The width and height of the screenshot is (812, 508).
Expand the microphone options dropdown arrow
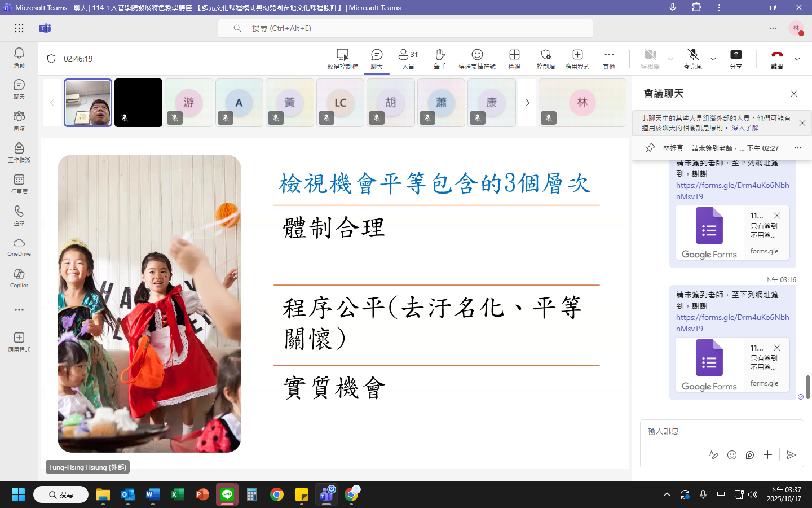(713, 59)
